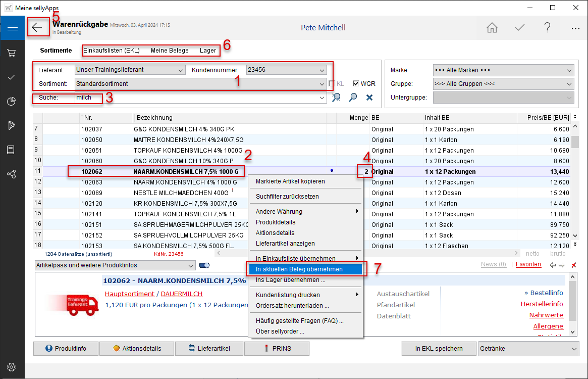Enable the KL checkbox
The image size is (588, 379).
click(332, 84)
